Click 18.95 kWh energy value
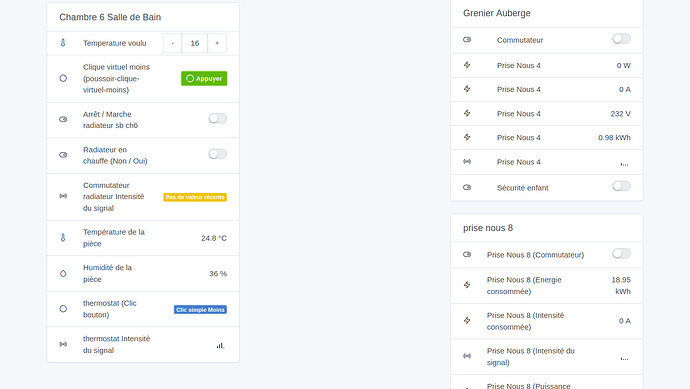 click(x=621, y=286)
